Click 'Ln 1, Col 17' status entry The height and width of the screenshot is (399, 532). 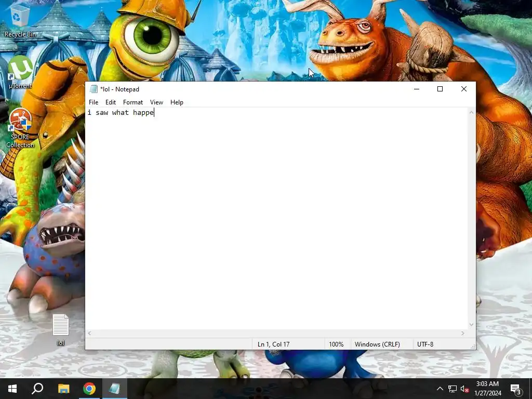[273, 344]
